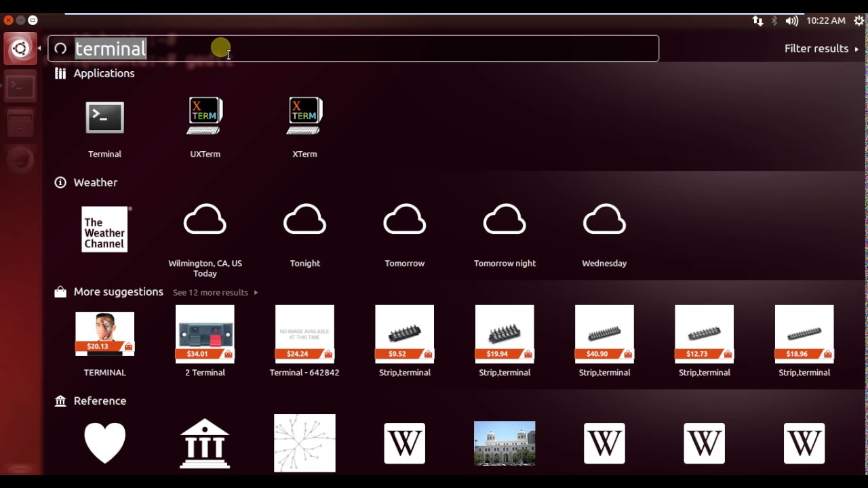This screenshot has height=488, width=868.
Task: Open the $19.94 Strip,terminal product
Action: [505, 333]
